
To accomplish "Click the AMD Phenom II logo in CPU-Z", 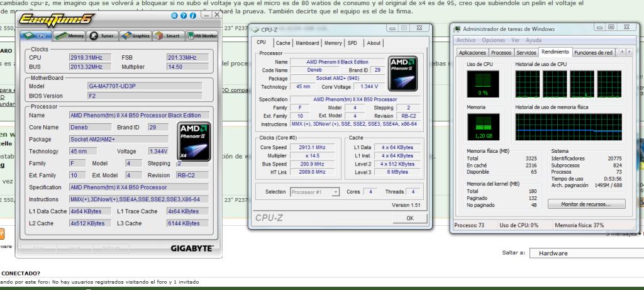I will click(403, 74).
